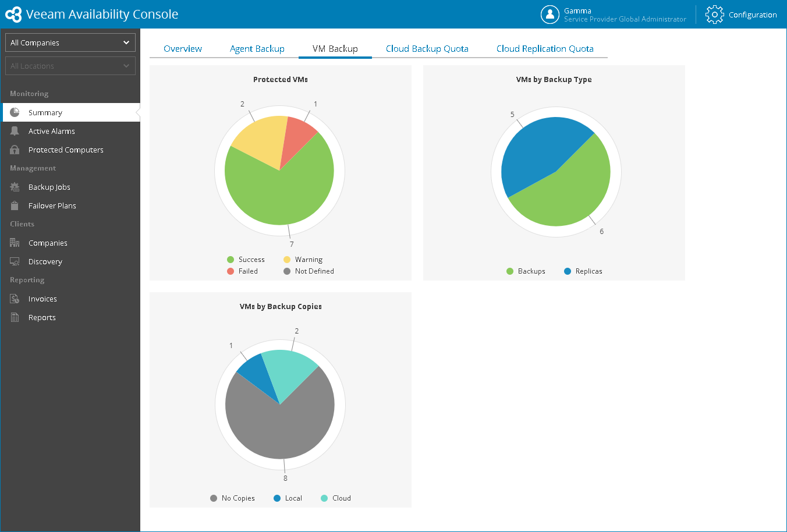Click the VMs by Backup Copies title
The width and height of the screenshot is (787, 532).
[x=281, y=307]
